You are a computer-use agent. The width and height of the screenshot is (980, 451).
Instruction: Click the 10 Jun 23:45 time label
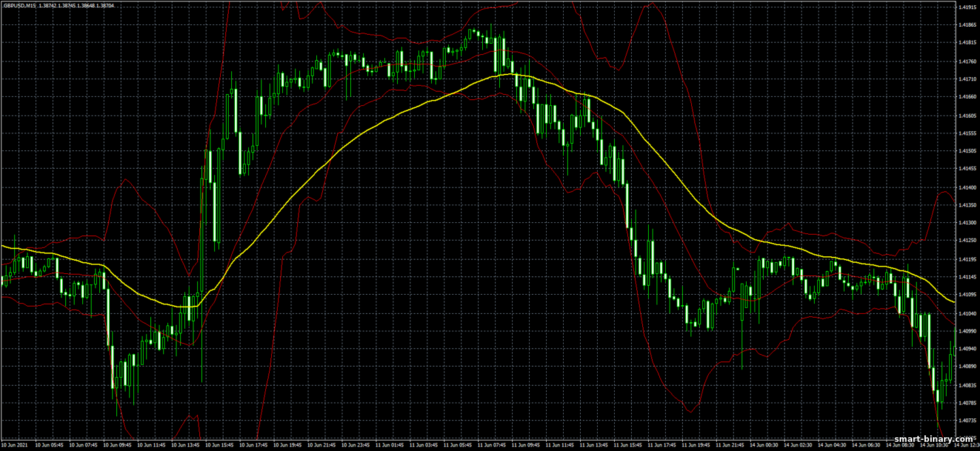355,445
